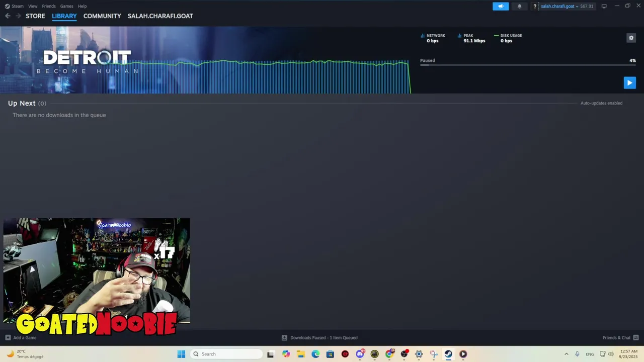Switch to the COMMUNITY tab

(x=102, y=16)
